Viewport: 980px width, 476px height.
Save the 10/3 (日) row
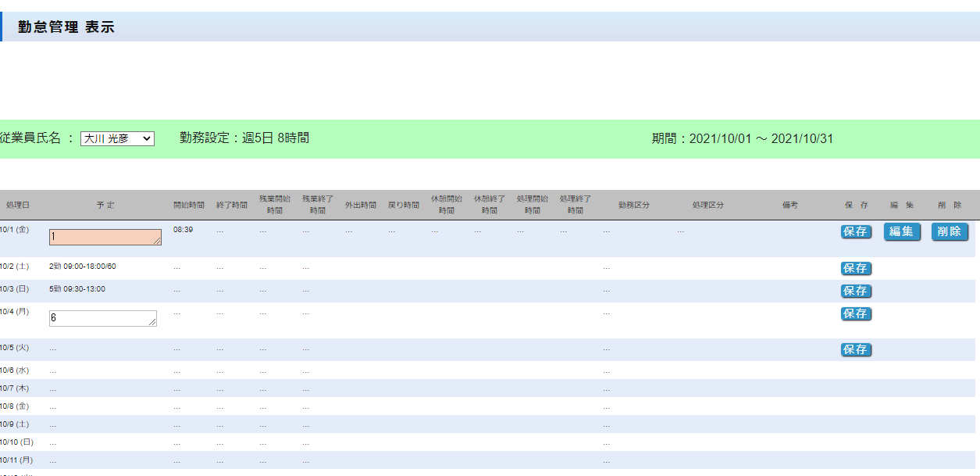pos(856,291)
